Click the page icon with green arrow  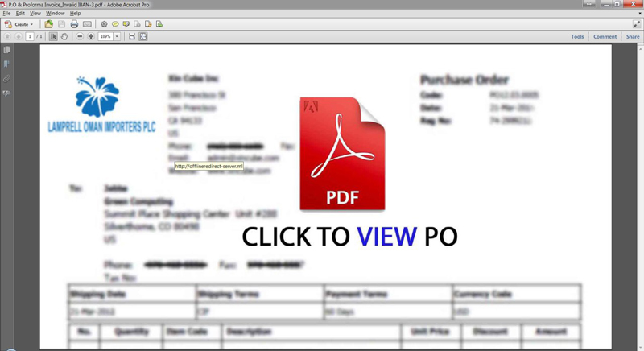pyautogui.click(x=159, y=24)
